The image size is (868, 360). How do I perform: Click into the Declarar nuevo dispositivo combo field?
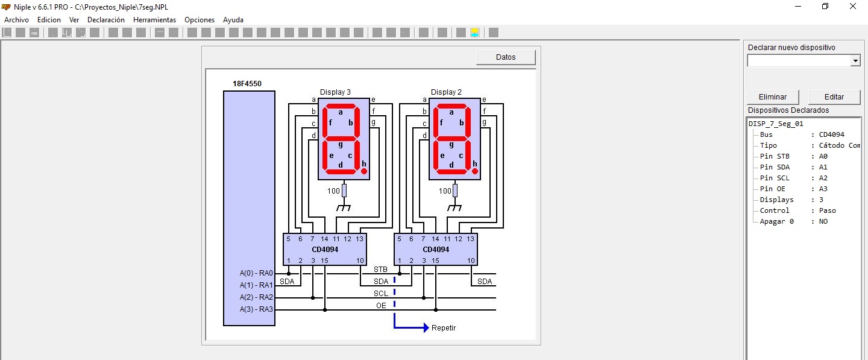pyautogui.click(x=799, y=61)
